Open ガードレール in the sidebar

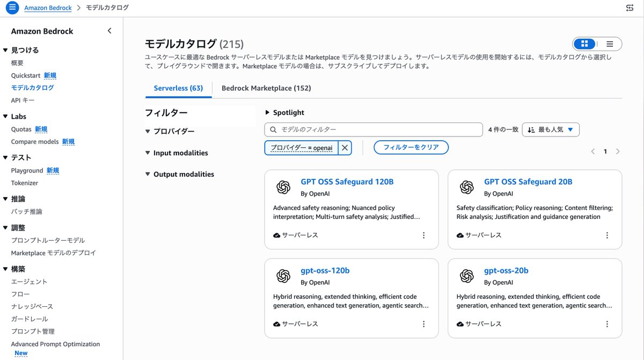(30, 319)
